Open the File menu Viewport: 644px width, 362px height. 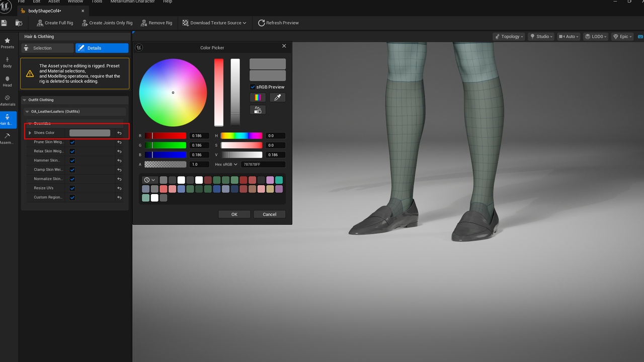(21, 2)
